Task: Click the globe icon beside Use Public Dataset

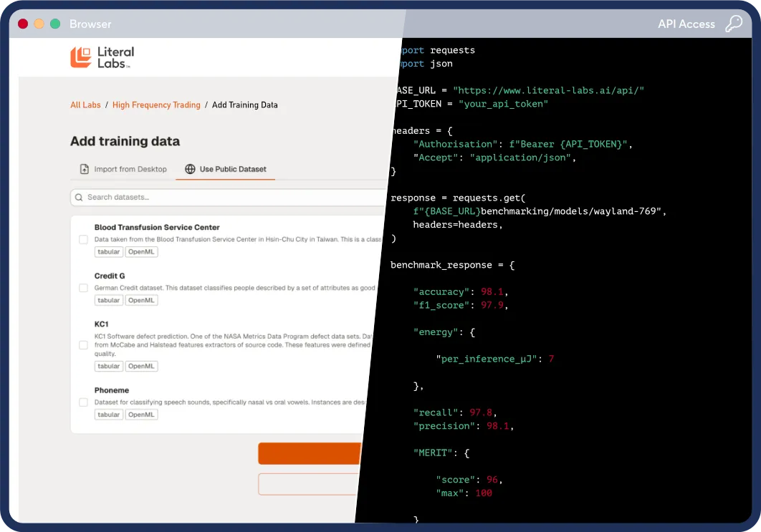Action: [189, 170]
